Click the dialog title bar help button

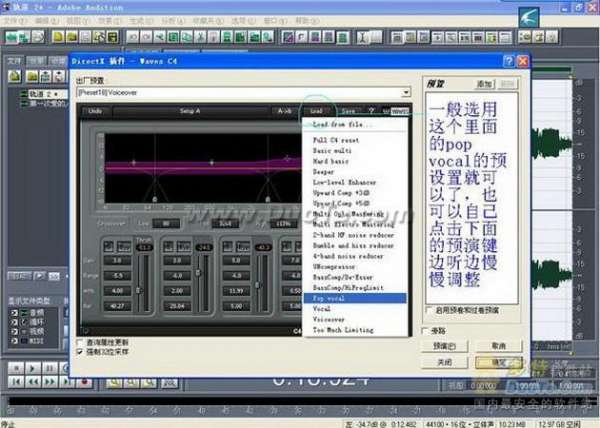[508, 61]
